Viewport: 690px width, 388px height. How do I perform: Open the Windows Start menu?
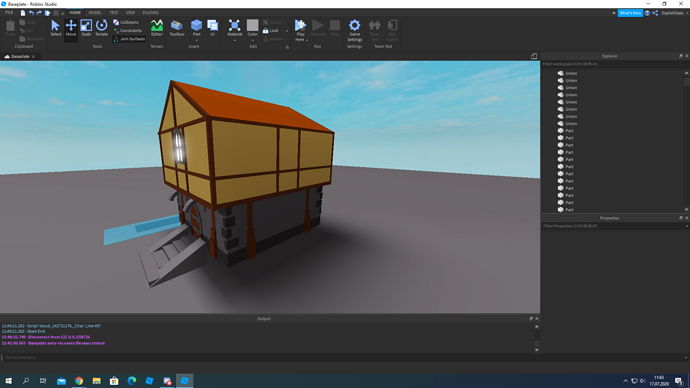tap(8, 381)
